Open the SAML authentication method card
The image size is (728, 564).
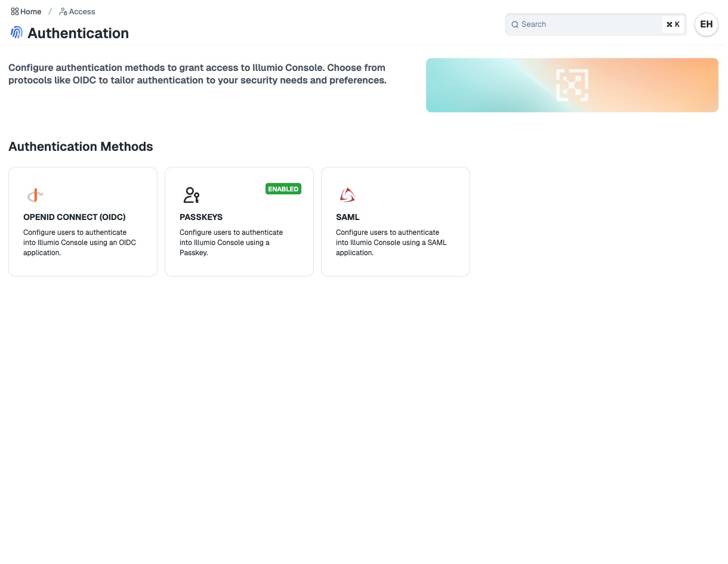(395, 221)
